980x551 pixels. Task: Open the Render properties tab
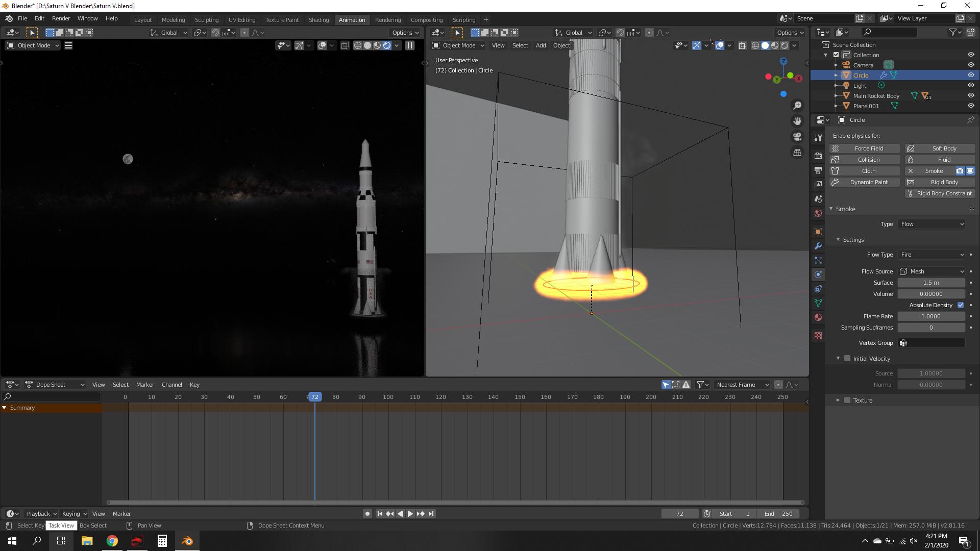[x=818, y=156]
